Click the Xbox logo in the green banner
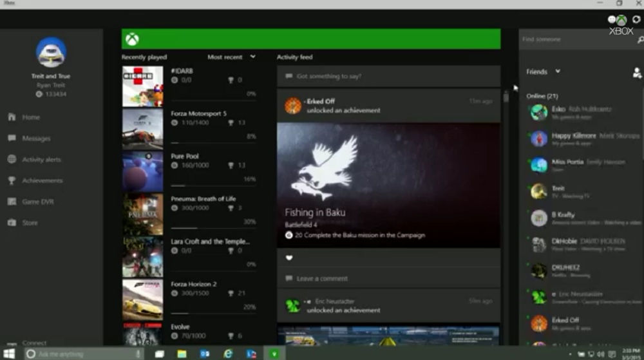The height and width of the screenshot is (360, 644). (x=132, y=39)
